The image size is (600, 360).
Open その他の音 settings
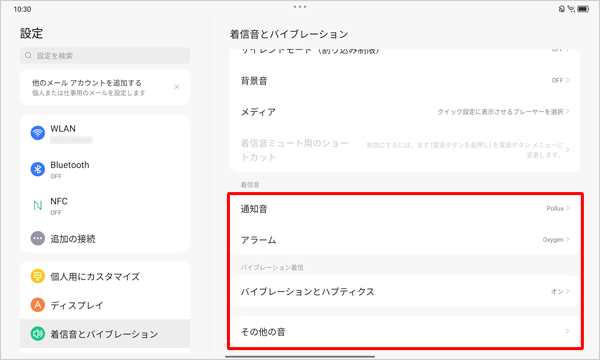point(405,331)
